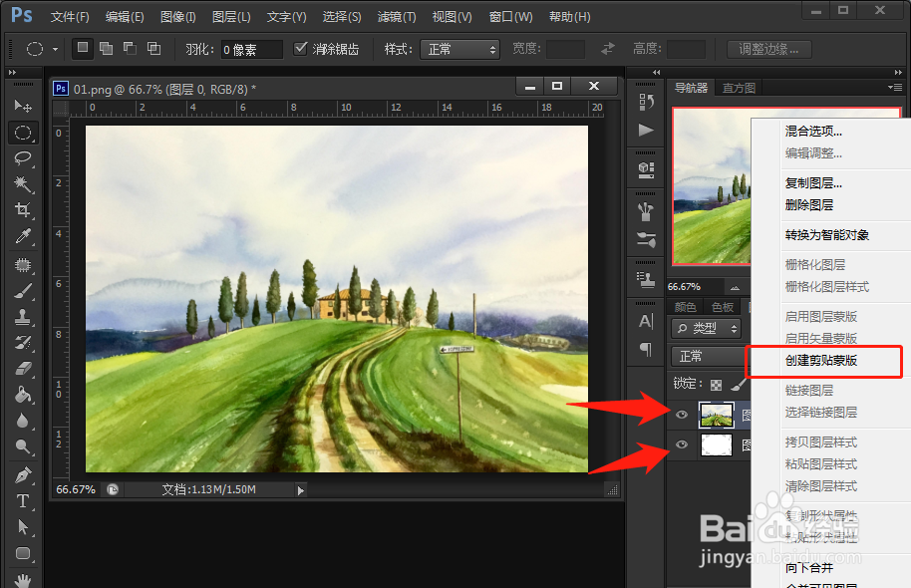Image resolution: width=911 pixels, height=588 pixels.
Task: Click the 羽化 feather value field
Action: (x=251, y=50)
